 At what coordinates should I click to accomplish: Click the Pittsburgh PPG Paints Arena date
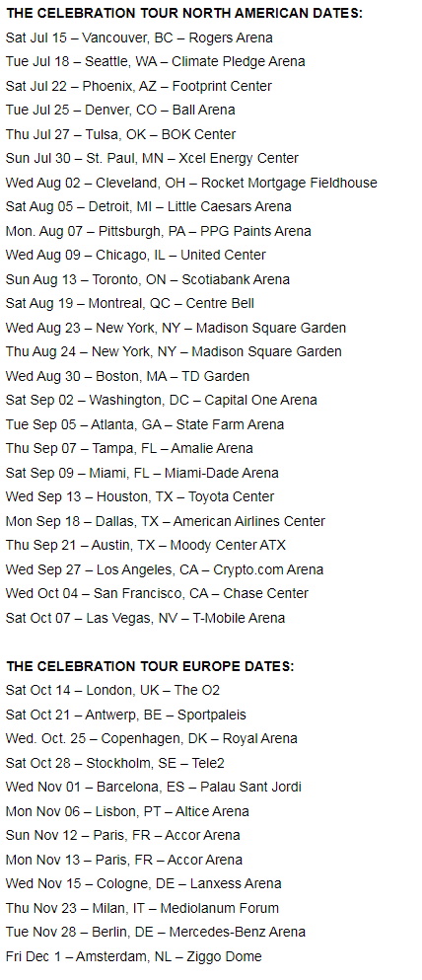point(159,231)
